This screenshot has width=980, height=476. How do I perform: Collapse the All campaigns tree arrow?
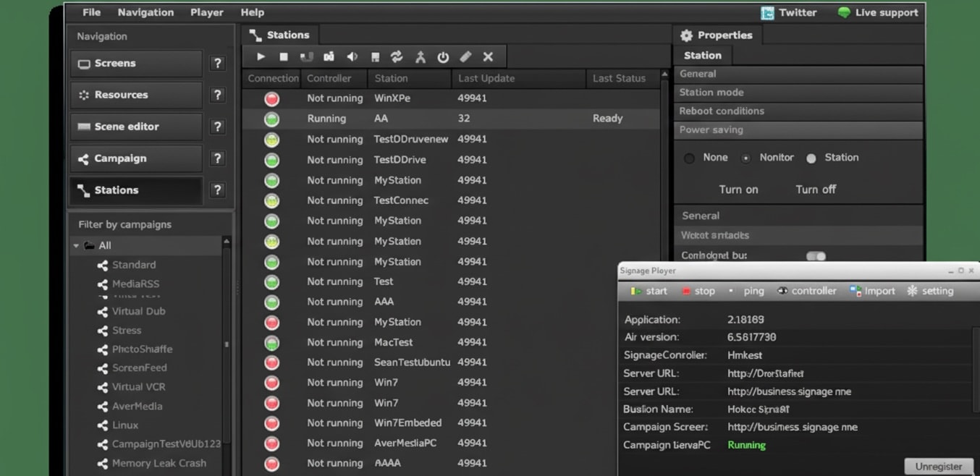76,246
